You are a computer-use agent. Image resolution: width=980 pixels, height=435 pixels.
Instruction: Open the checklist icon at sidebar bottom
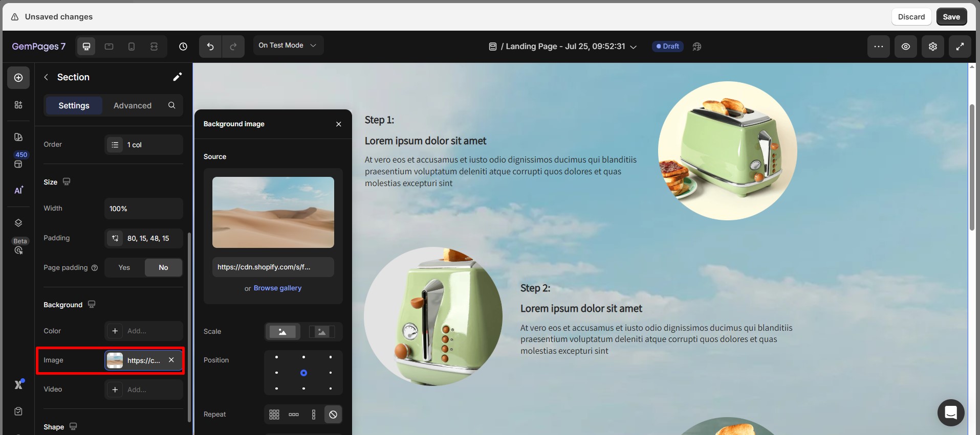click(18, 411)
